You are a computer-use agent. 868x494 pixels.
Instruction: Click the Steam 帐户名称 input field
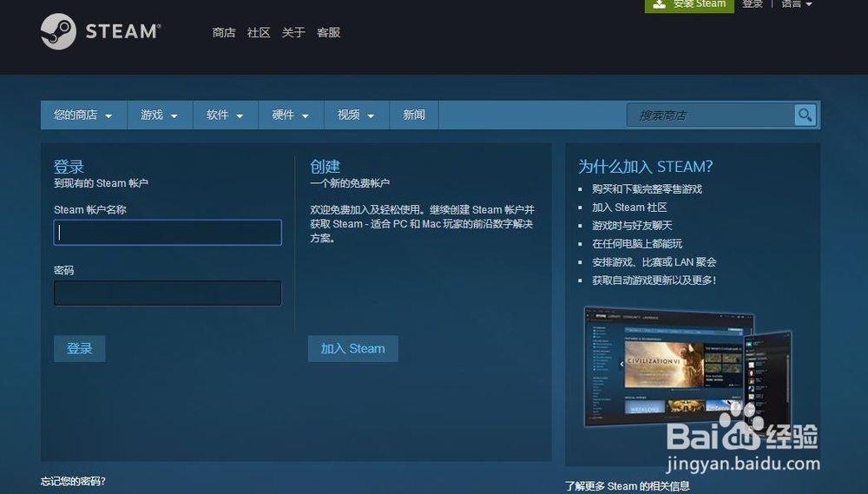pyautogui.click(x=168, y=233)
